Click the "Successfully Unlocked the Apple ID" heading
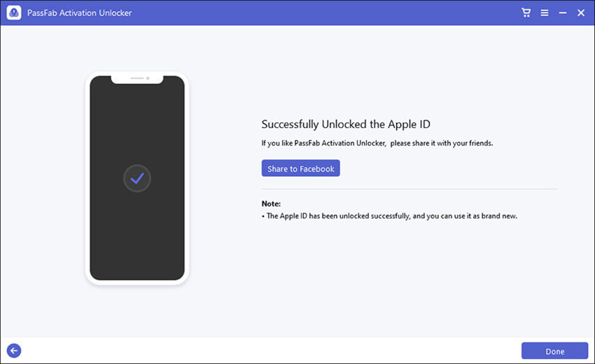This screenshot has width=595, height=364. point(346,125)
